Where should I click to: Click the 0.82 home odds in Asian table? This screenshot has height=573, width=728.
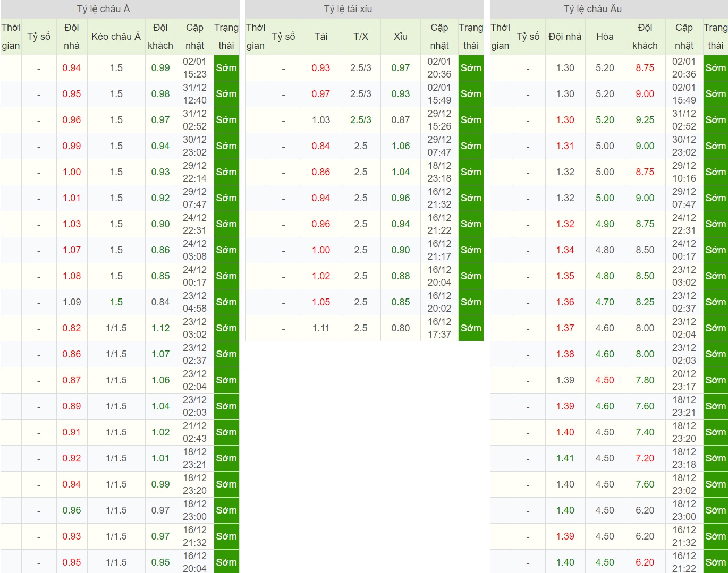tap(72, 328)
